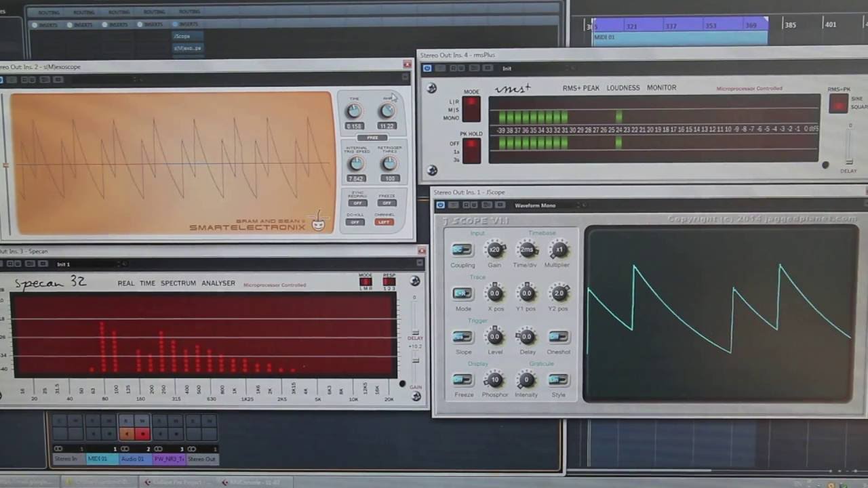
Task: Click the JScope X pos knob
Action: [494, 293]
